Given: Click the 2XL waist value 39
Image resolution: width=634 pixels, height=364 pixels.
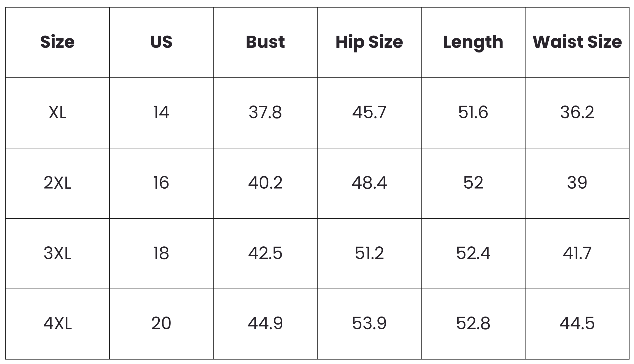Looking at the screenshot, I should (577, 183).
